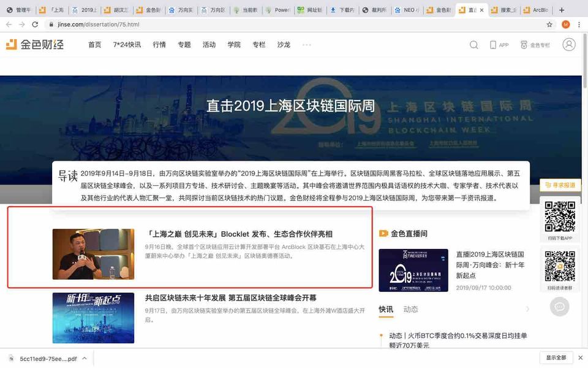Expand the downloaded PDF options chevron
Screen dimensions: 588x368
point(85,358)
